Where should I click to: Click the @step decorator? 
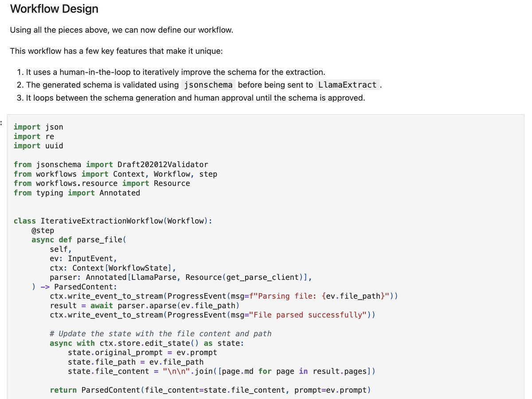[43, 230]
